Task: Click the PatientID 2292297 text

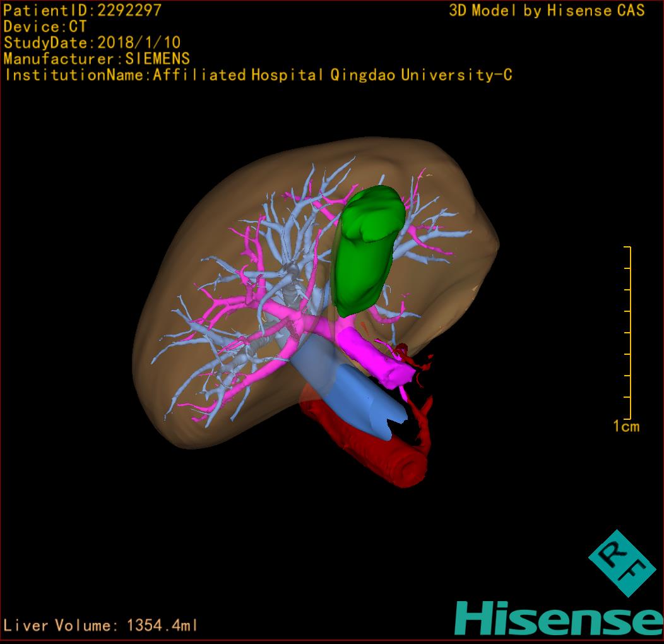Action: point(83,10)
